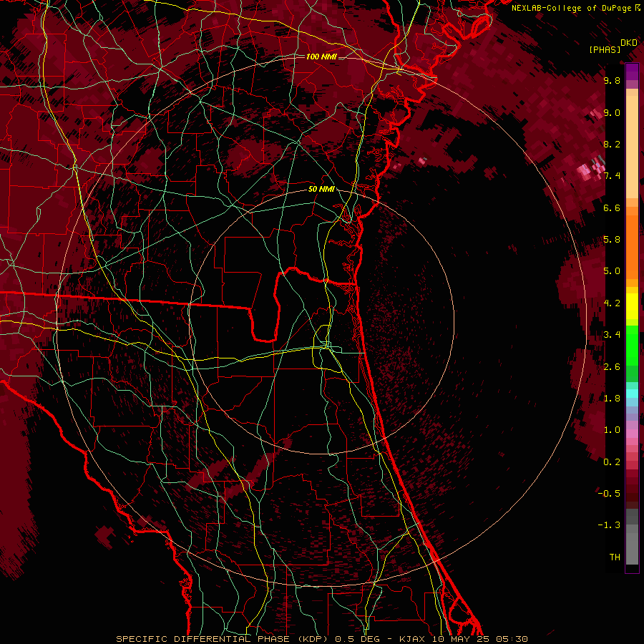This screenshot has width=644, height=644.
Task: Click the 50 NMI range ring label
Action: pyautogui.click(x=321, y=190)
